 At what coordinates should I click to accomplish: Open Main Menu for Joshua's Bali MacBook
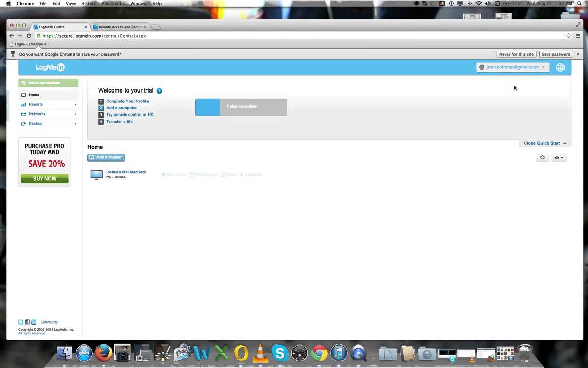174,175
